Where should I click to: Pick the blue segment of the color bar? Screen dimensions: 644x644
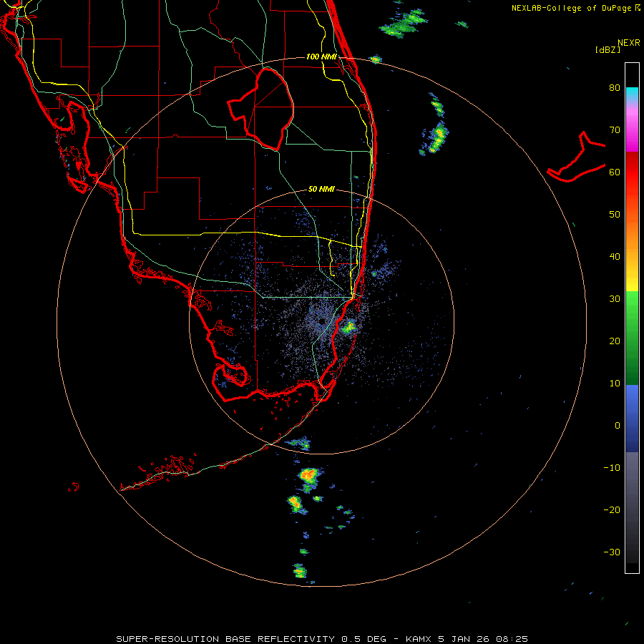tap(632, 419)
